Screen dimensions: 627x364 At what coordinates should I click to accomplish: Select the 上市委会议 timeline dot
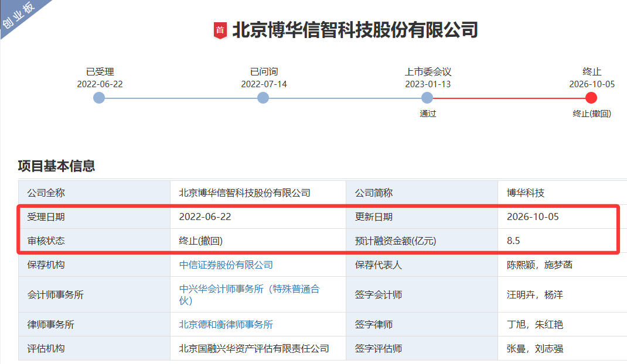click(427, 98)
